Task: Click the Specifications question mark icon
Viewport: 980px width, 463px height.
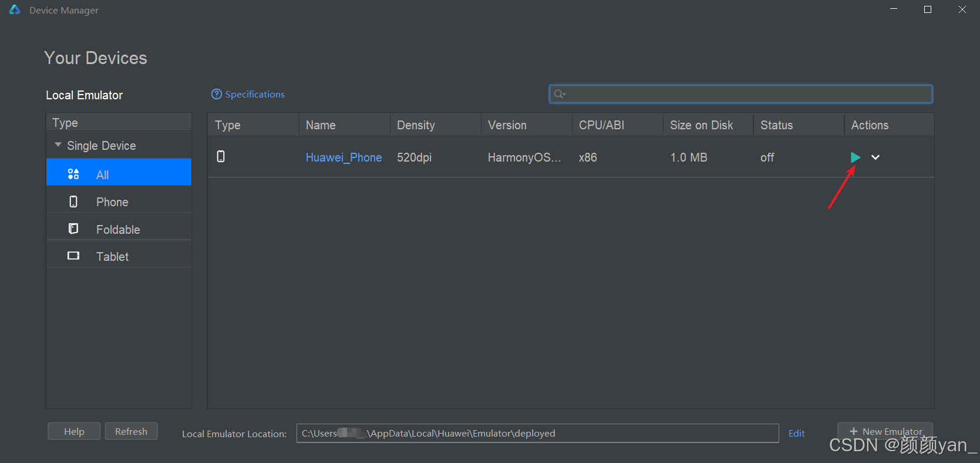Action: (x=217, y=94)
